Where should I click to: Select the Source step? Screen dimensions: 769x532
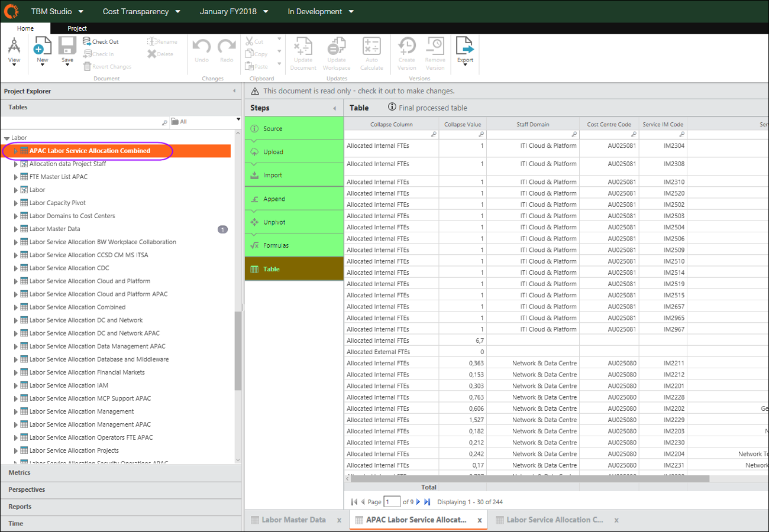pos(294,128)
